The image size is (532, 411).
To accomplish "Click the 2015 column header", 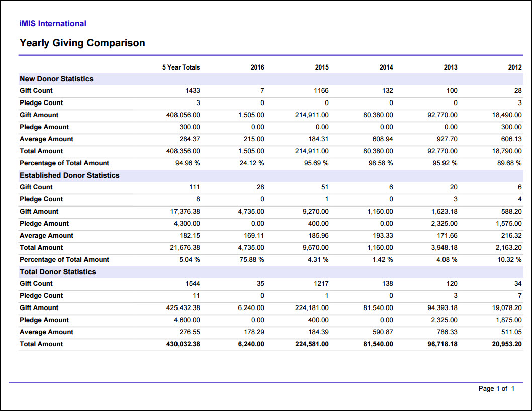I will (x=322, y=67).
